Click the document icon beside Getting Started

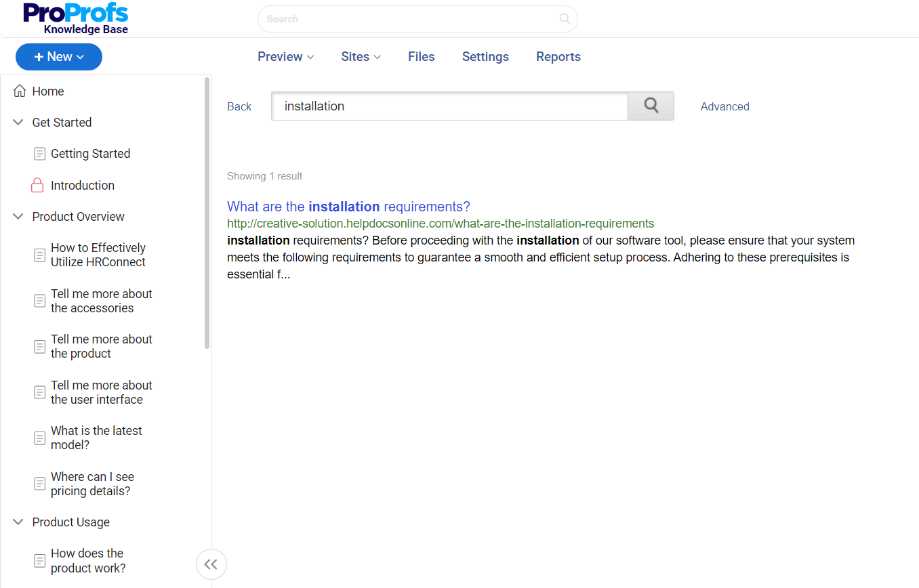point(40,154)
